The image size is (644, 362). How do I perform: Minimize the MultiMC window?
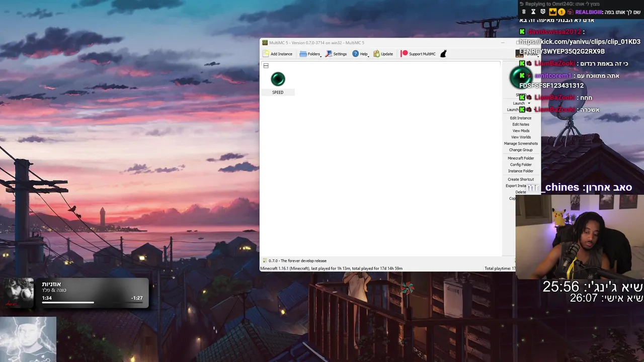(x=502, y=43)
